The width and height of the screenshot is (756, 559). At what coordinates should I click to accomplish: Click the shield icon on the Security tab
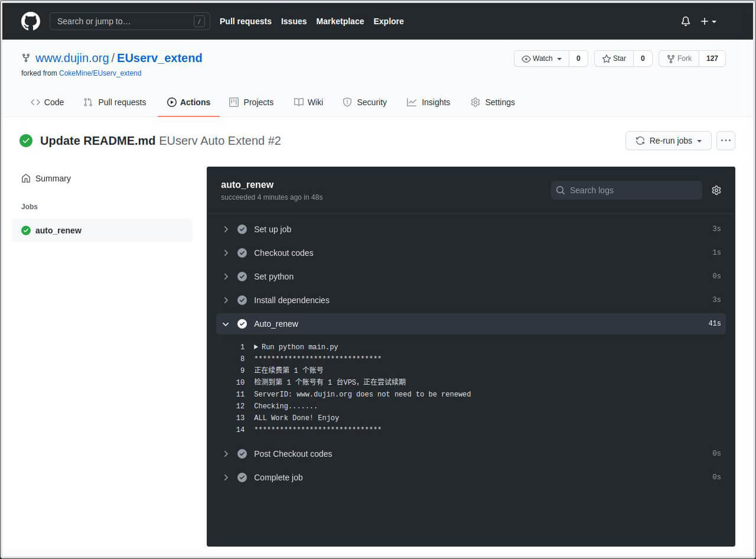pyautogui.click(x=347, y=102)
